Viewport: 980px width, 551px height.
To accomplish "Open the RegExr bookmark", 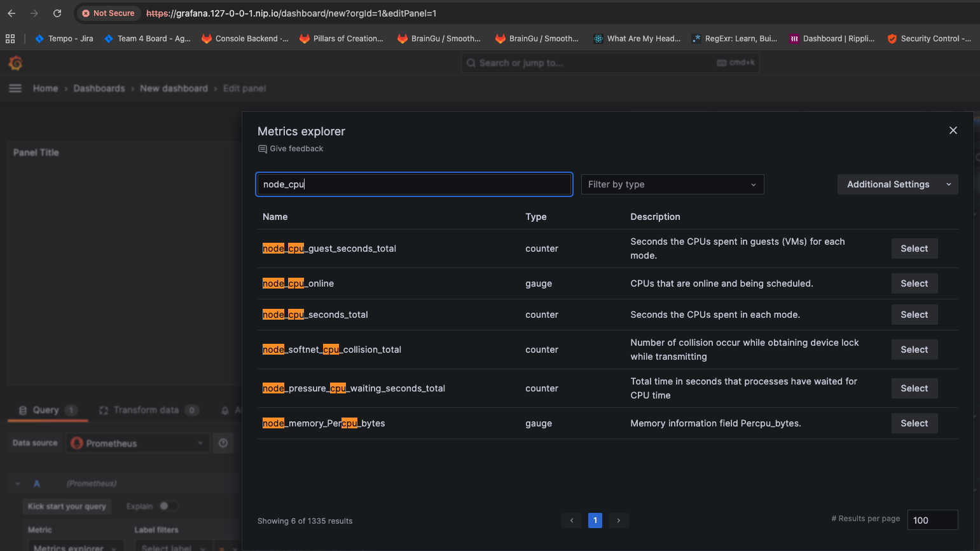I will 735,39.
